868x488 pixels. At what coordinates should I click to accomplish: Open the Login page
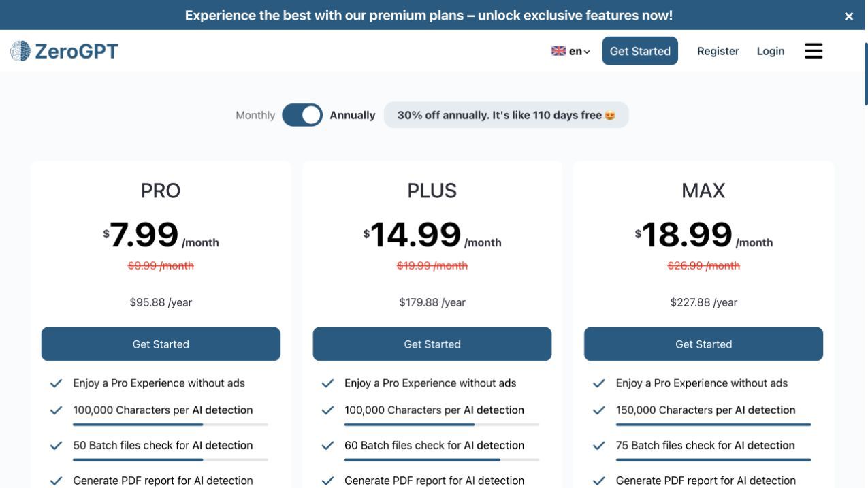pos(771,51)
